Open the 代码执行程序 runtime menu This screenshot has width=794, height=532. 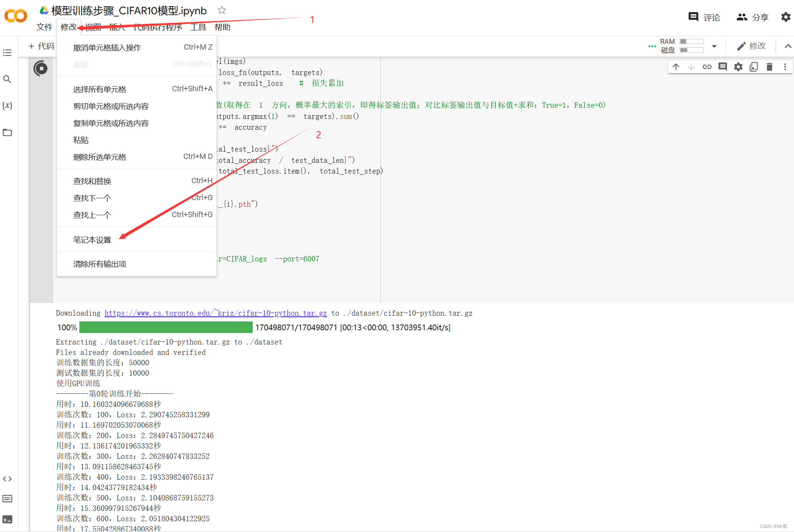point(158,27)
